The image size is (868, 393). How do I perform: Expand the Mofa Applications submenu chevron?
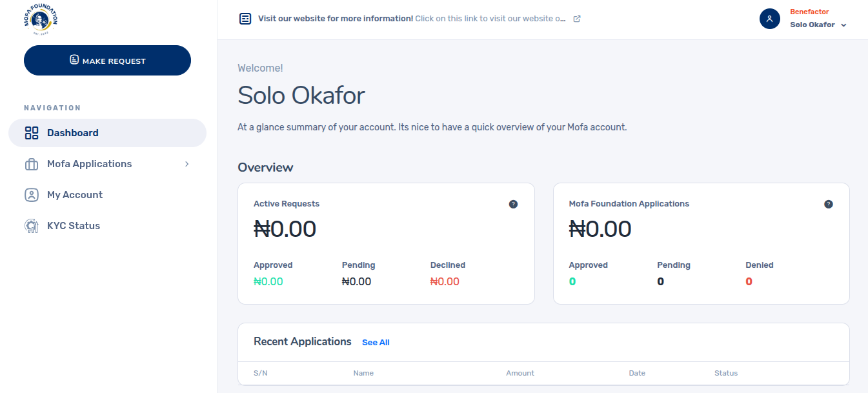click(x=187, y=164)
